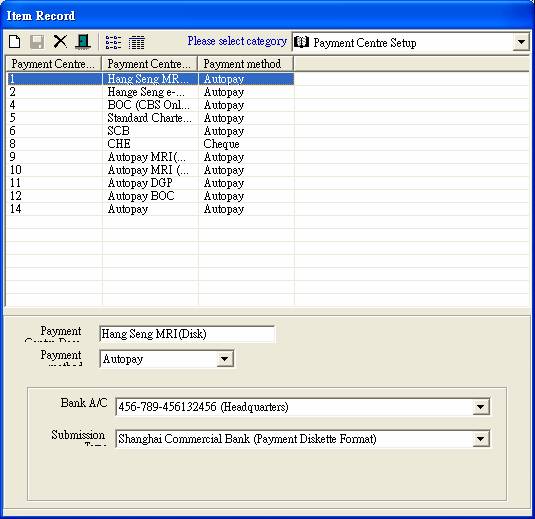Click the second Payment Centre column header
Screen dimensions: 535x519
[150, 64]
